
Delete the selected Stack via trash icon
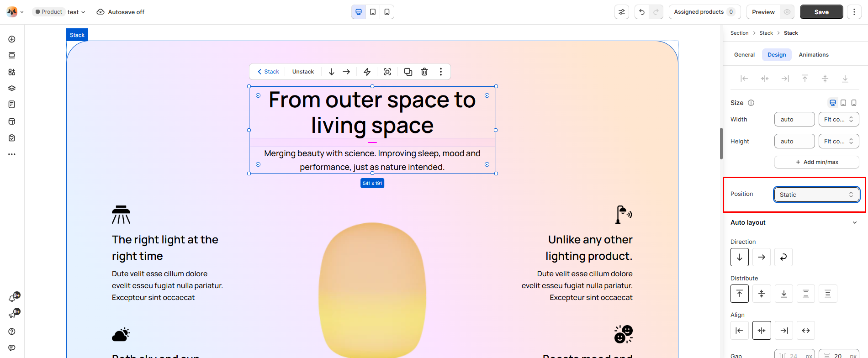pos(424,72)
